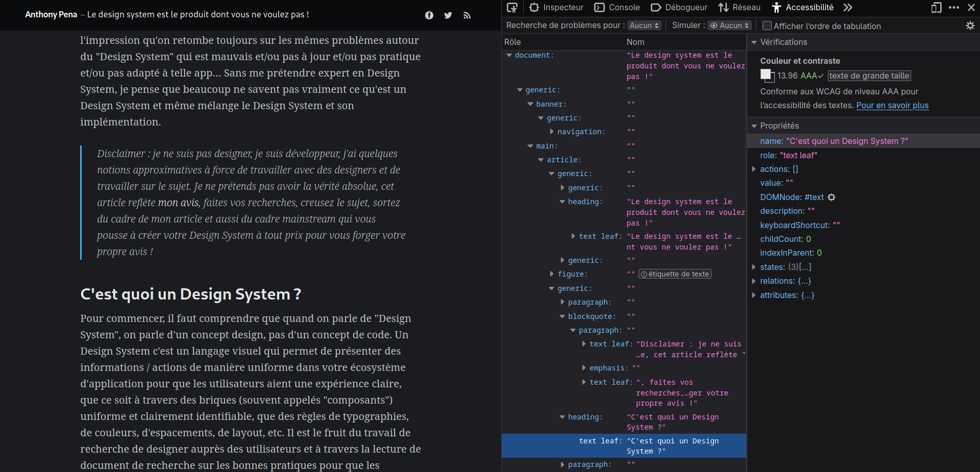Toggle responsive design mode

coord(936,8)
